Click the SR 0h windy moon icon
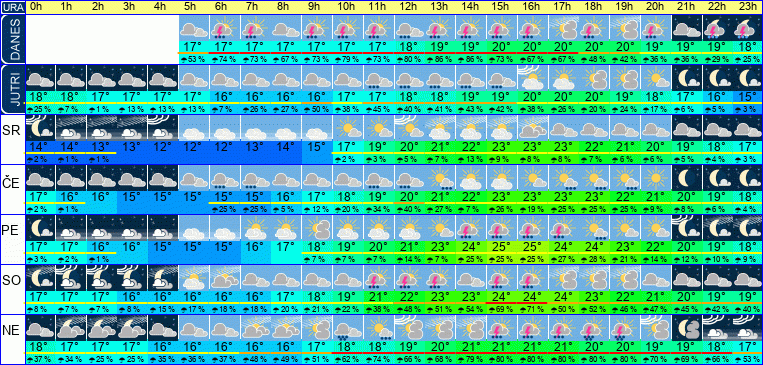The width and height of the screenshot is (763, 365). point(40,128)
